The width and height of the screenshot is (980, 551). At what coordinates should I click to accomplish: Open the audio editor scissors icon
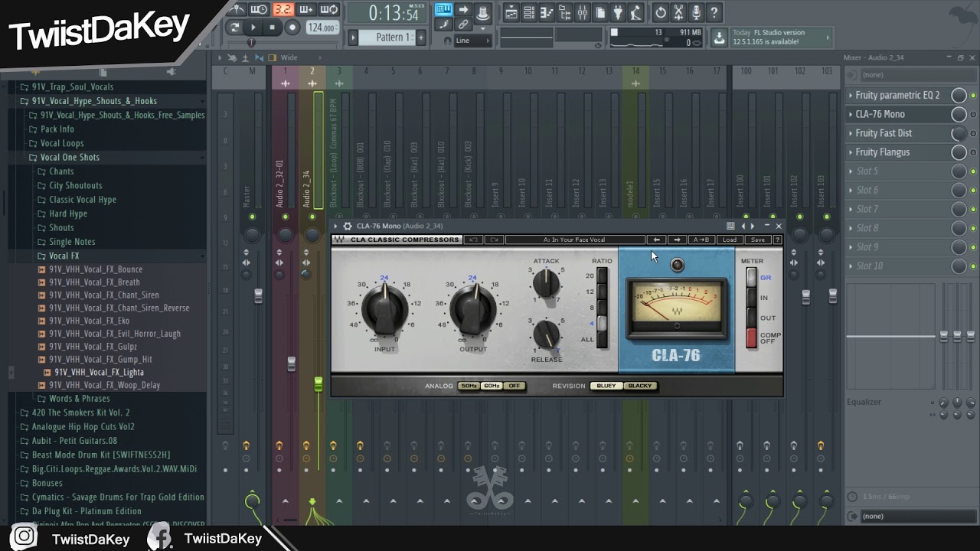(678, 13)
